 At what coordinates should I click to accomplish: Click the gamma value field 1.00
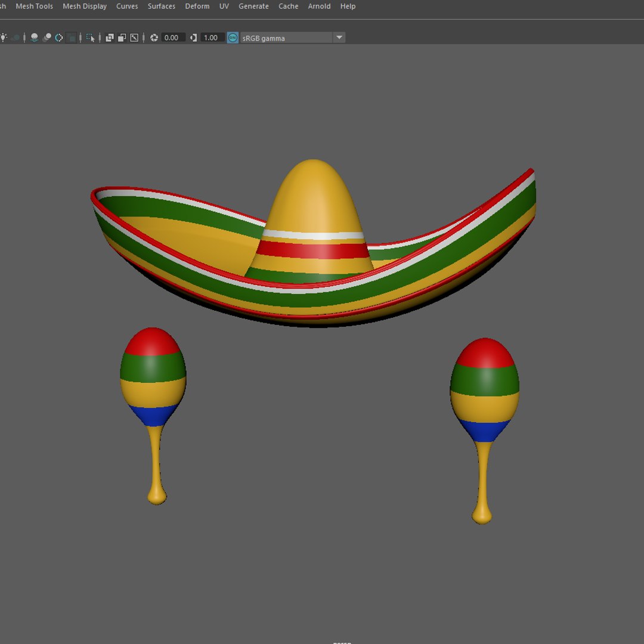tap(212, 38)
